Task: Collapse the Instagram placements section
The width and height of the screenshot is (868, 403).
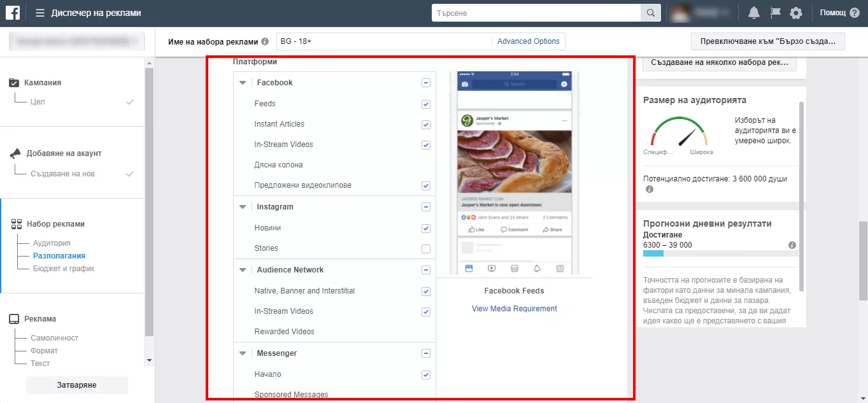Action: tap(243, 207)
